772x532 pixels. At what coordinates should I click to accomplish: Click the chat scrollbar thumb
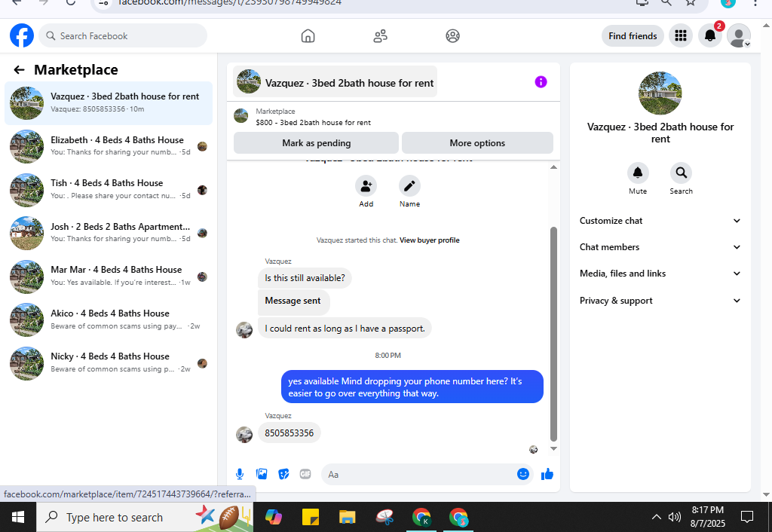[553, 334]
